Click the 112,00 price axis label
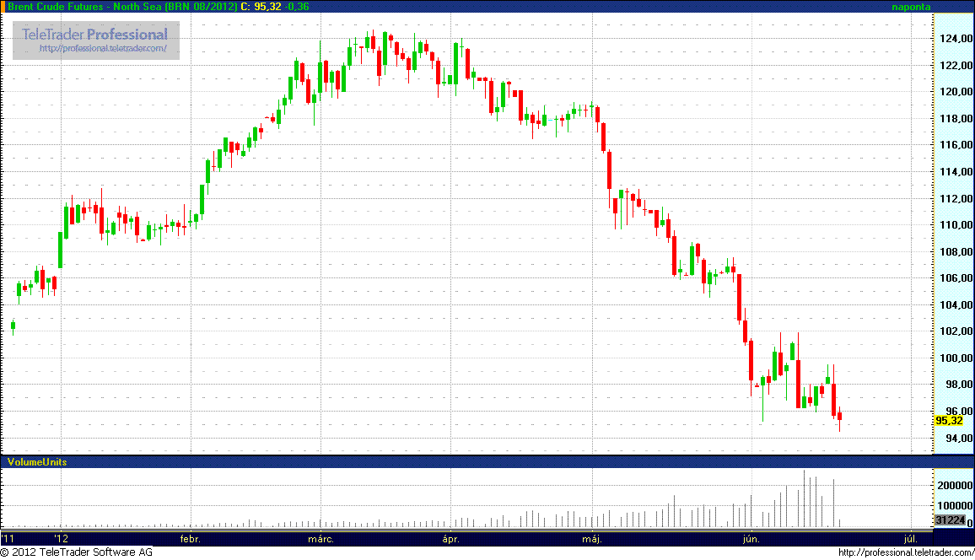The height and width of the screenshot is (560, 975). click(x=956, y=198)
